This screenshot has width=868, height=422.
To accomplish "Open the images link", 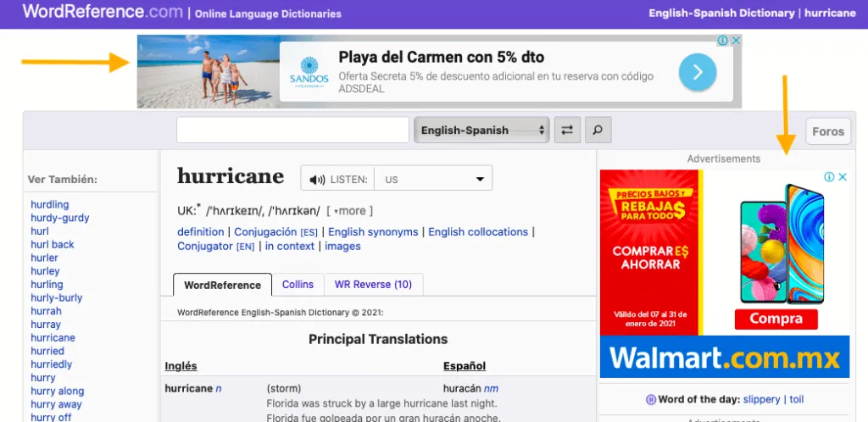I will pos(342,246).
